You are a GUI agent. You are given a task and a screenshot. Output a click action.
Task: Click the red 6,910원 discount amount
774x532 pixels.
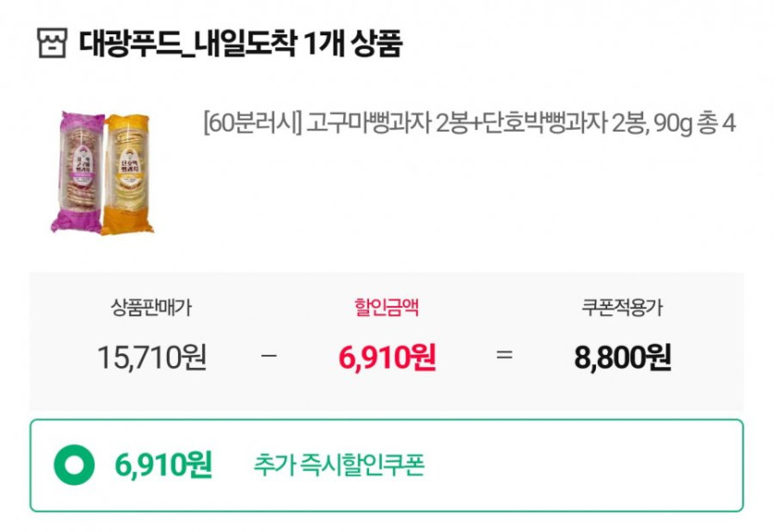pos(387,357)
